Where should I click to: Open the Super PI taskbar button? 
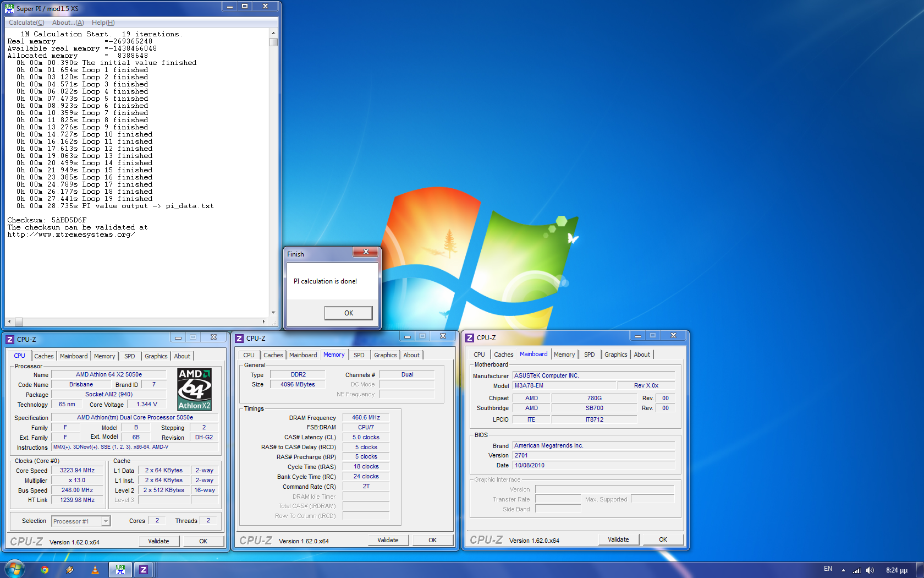tap(120, 570)
